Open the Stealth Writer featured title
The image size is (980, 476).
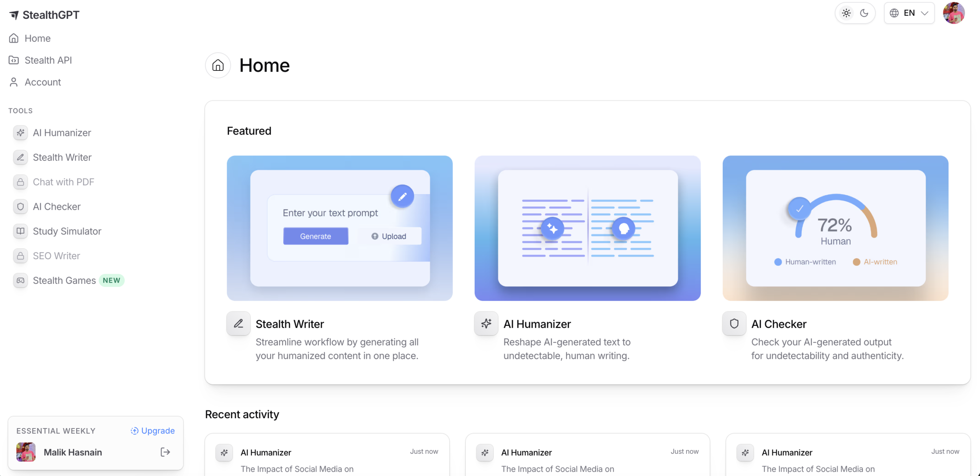tap(290, 324)
